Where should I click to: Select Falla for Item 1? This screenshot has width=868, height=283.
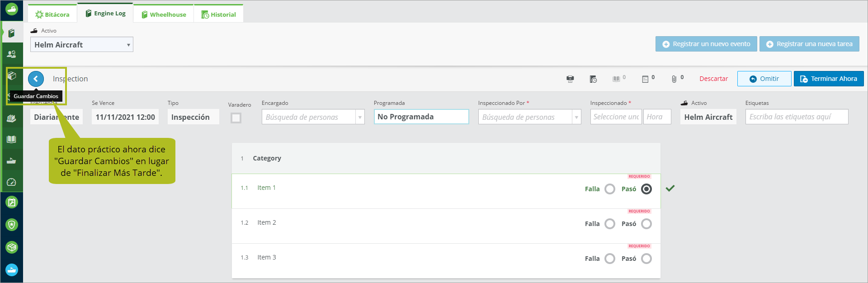click(610, 189)
